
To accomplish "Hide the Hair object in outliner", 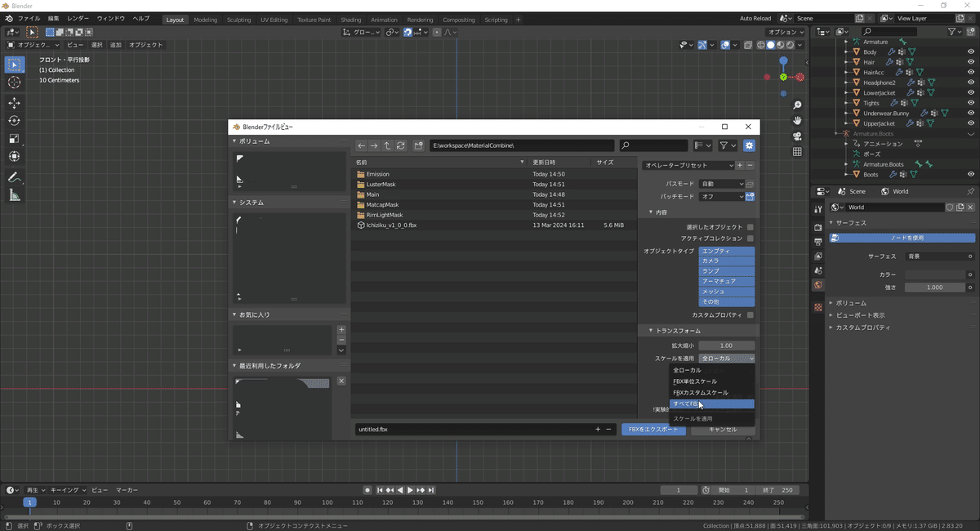I will pyautogui.click(x=971, y=62).
